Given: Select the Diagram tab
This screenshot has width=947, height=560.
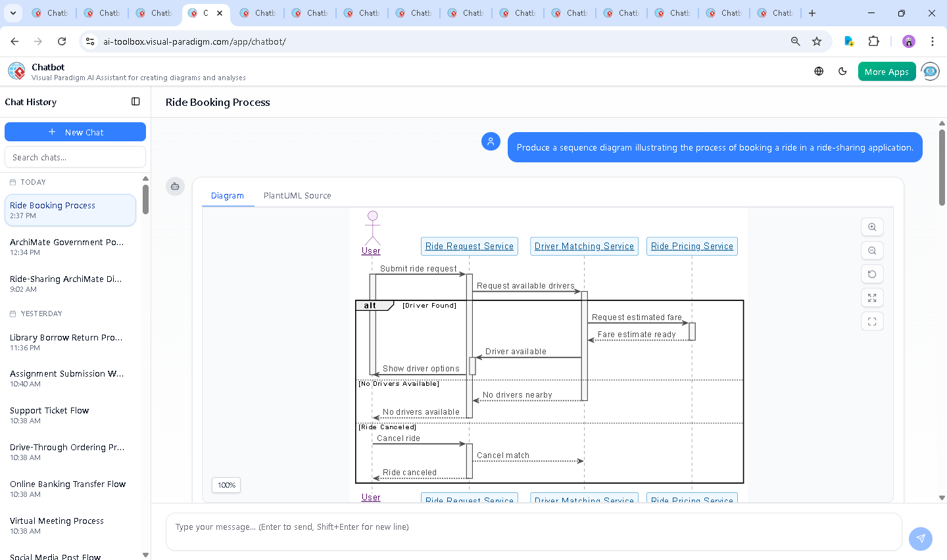Looking at the screenshot, I should pos(228,196).
